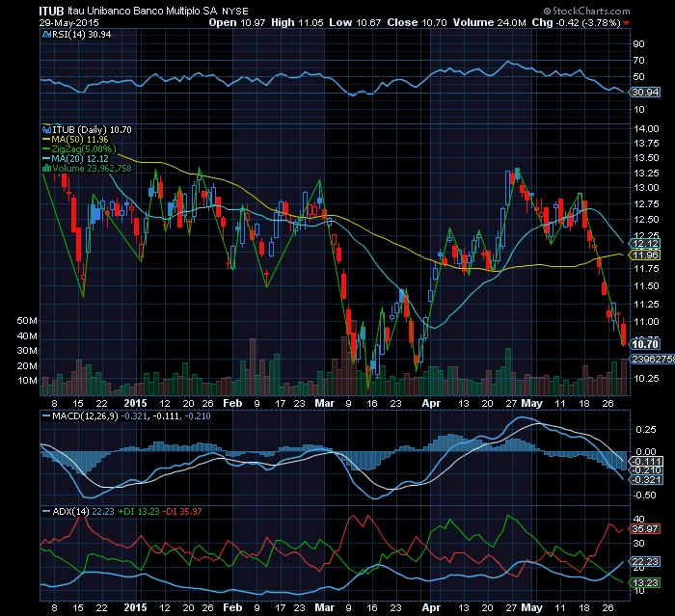The width and height of the screenshot is (675, 616).
Task: Click the 12.12 price tag on right axis
Action: pyautogui.click(x=645, y=244)
